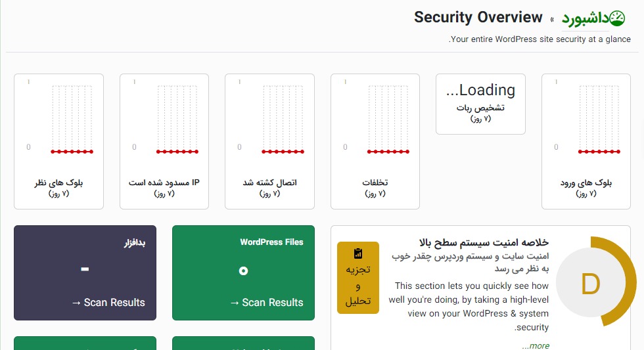Viewport: 644px width, 350px height.
Task: Click the dashboard speedometer icon
Action: (617, 18)
